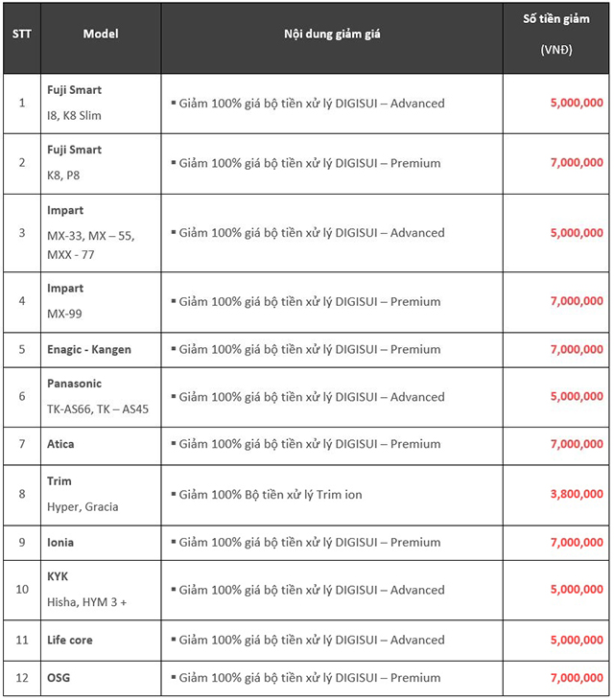Select the OSG model cell
The height and width of the screenshot is (700, 614).
click(x=101, y=679)
